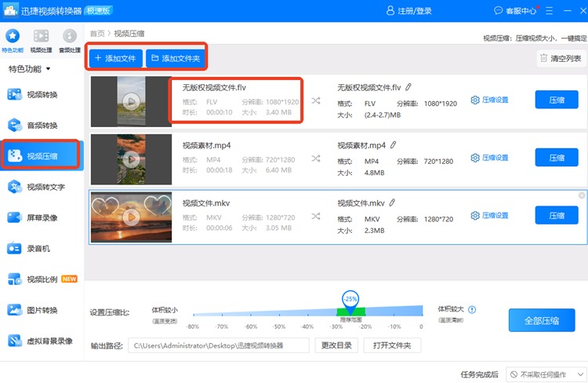Click the app logo icon in title bar
The image size is (588, 383).
pos(10,10)
